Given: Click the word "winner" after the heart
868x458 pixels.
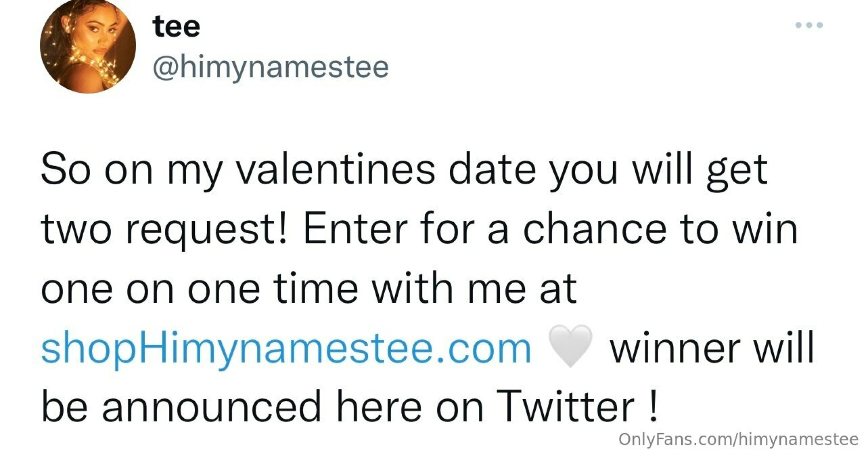Looking at the screenshot, I should click(x=676, y=348).
